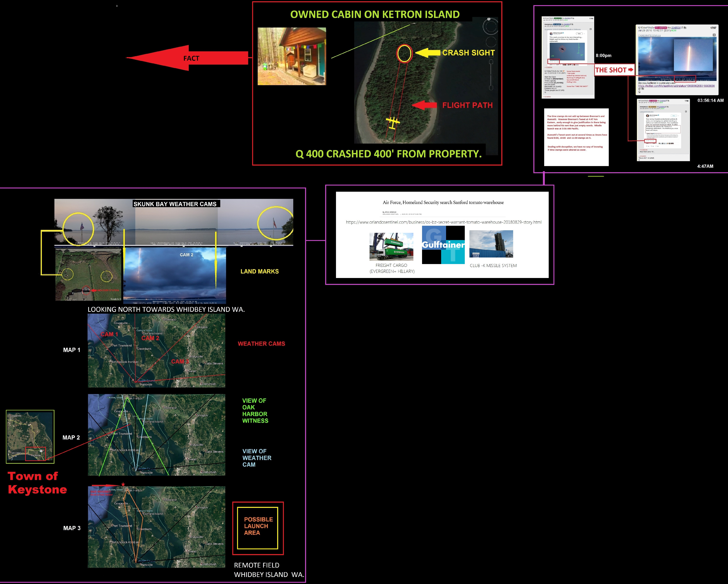This screenshot has width=728, height=584.
Task: Click the Skunk Bay panorama webcam strip
Action: pos(174,222)
